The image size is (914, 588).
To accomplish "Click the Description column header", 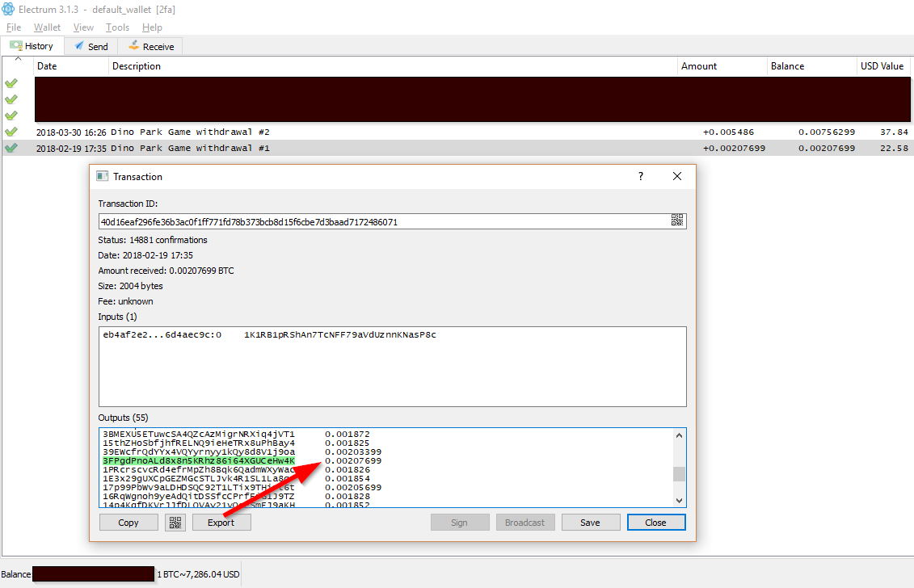I will (394, 66).
